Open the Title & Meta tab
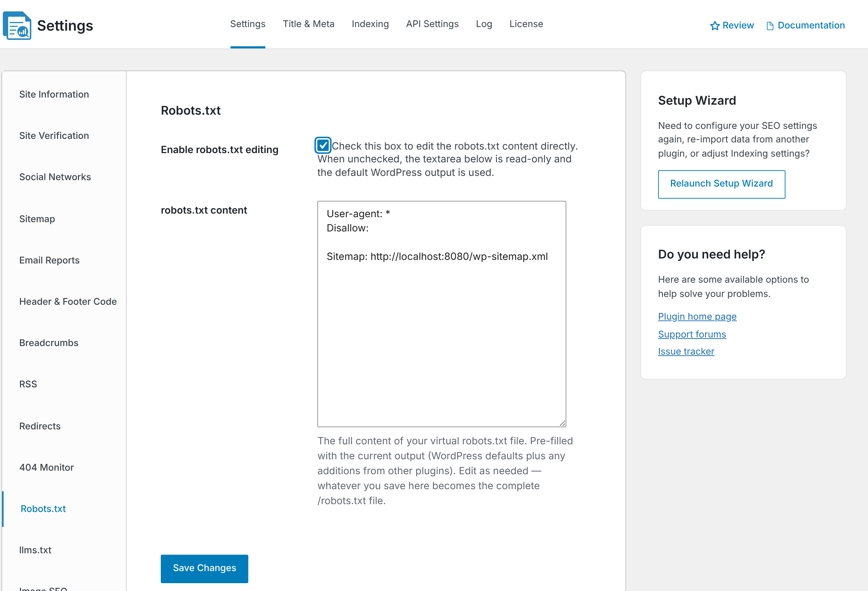Viewport: 868px width, 591px height. click(308, 24)
